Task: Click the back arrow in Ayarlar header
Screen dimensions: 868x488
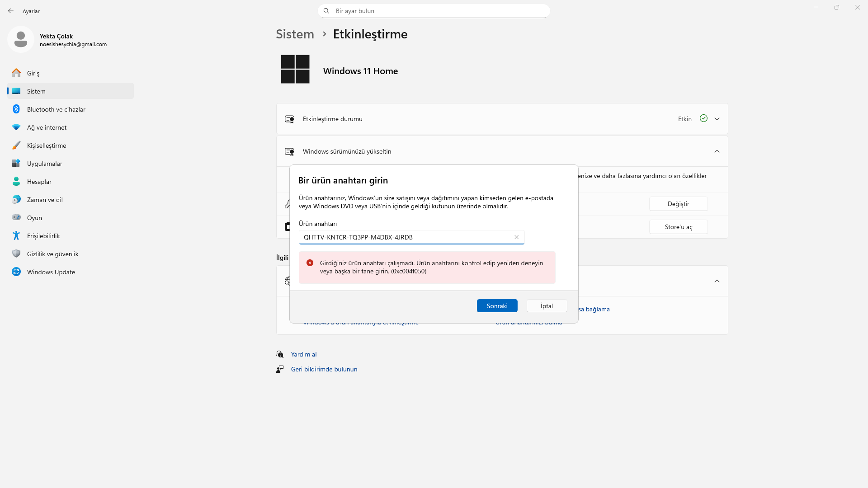Action: [11, 11]
